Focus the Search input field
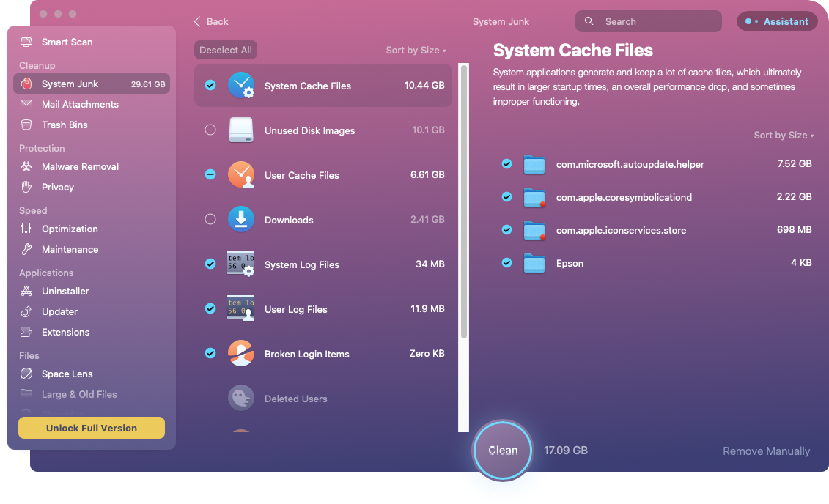This screenshot has width=829, height=504. pyautogui.click(x=649, y=22)
